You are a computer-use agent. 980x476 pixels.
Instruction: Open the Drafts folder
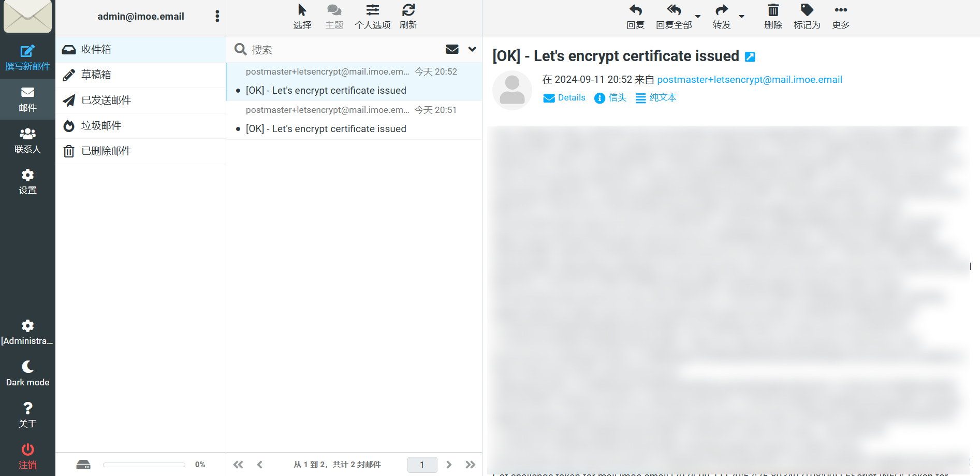coord(96,75)
